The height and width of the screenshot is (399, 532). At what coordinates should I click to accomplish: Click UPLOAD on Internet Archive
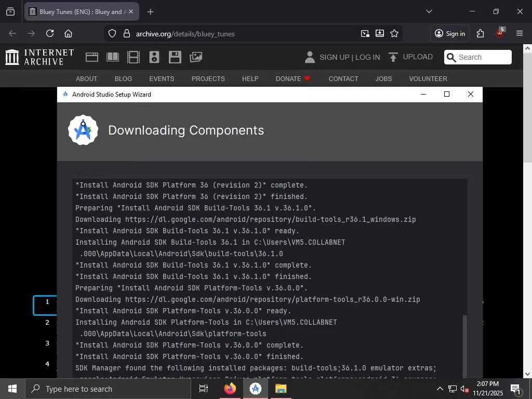coord(410,57)
